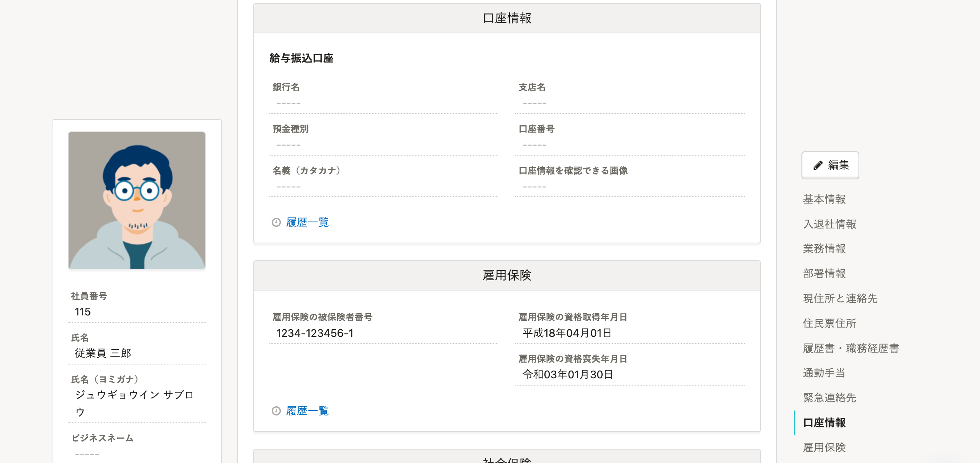Open 緊急連絡先 in side menu

829,398
